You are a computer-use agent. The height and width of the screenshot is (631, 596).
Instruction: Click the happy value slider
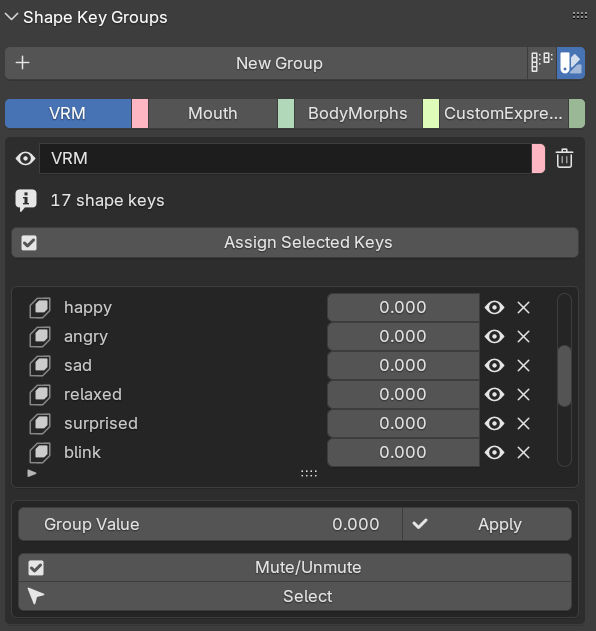403,307
